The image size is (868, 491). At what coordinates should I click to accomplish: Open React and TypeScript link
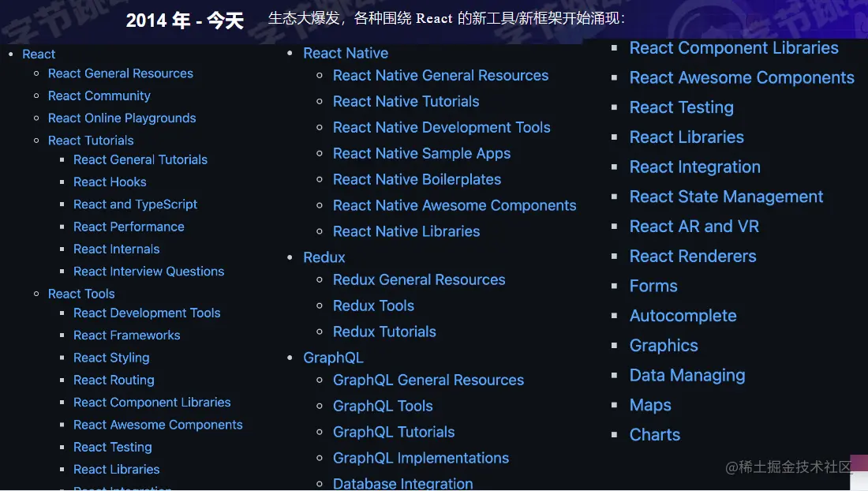tap(136, 204)
